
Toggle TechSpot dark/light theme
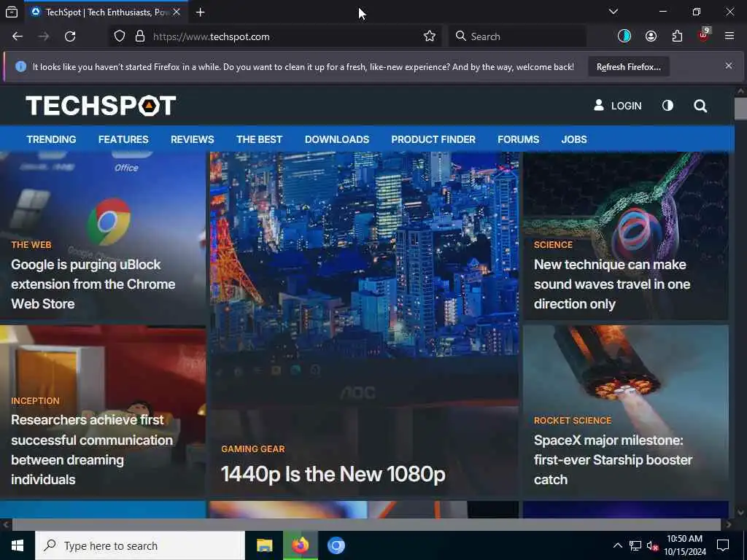click(668, 105)
